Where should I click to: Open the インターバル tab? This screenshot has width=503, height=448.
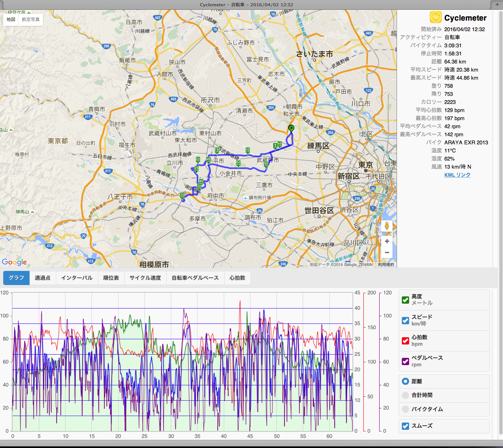[77, 278]
